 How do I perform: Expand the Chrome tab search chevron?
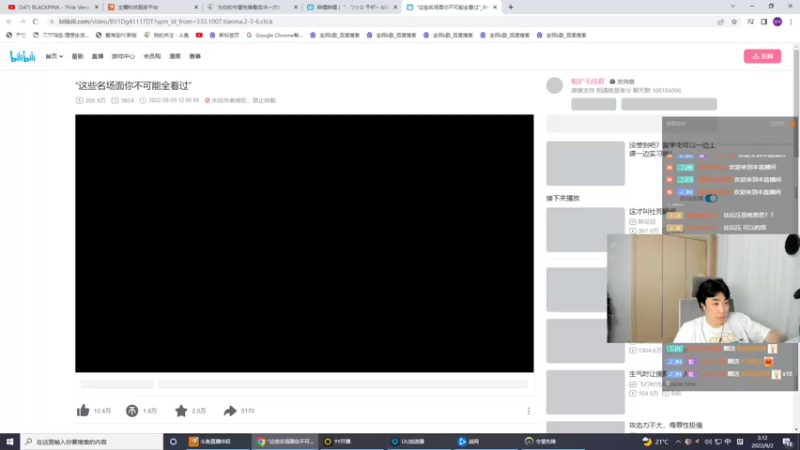coord(733,7)
